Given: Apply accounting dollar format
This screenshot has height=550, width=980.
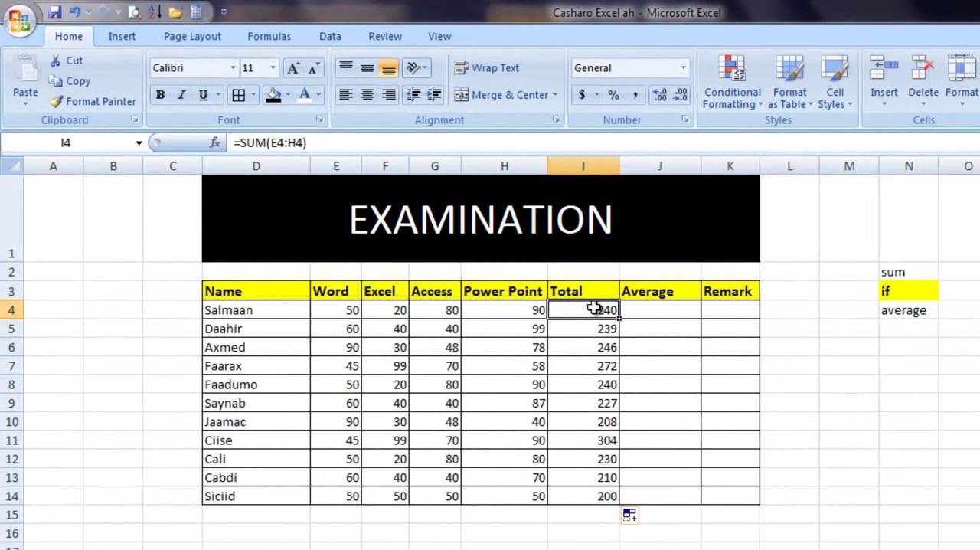Looking at the screenshot, I should point(582,95).
